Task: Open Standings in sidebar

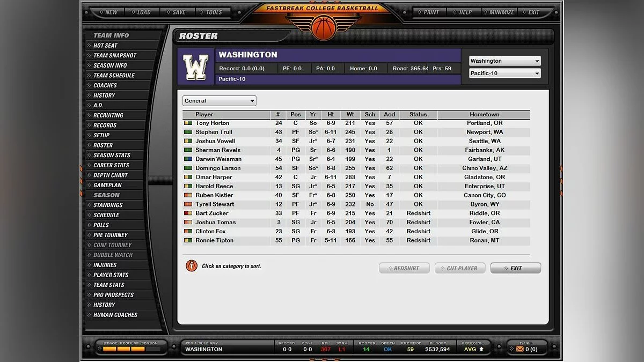Action: (x=108, y=205)
